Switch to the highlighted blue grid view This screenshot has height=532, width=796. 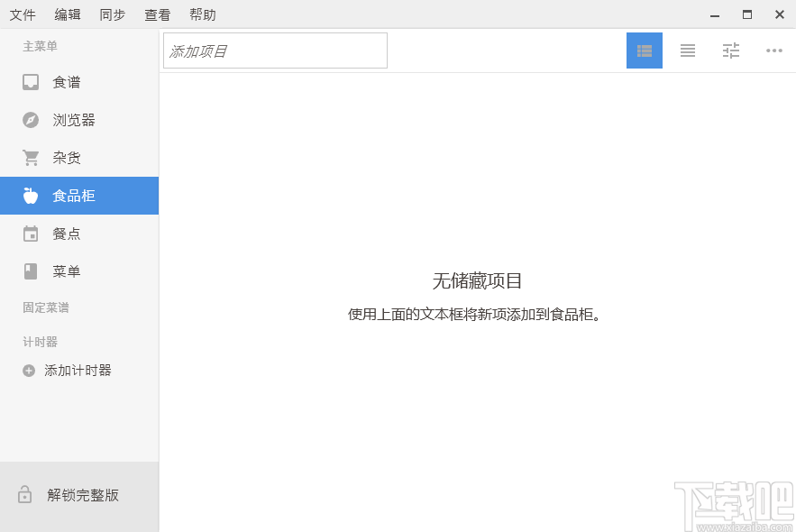[x=644, y=50]
